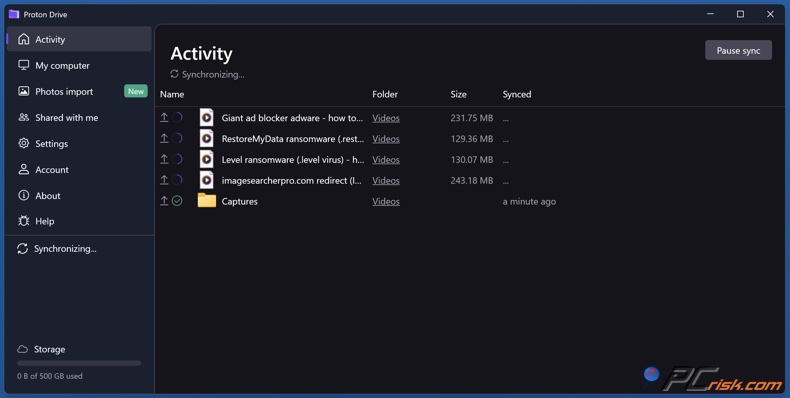Screen dimensions: 790x398
Task: Click the Size column header
Action: [458, 94]
